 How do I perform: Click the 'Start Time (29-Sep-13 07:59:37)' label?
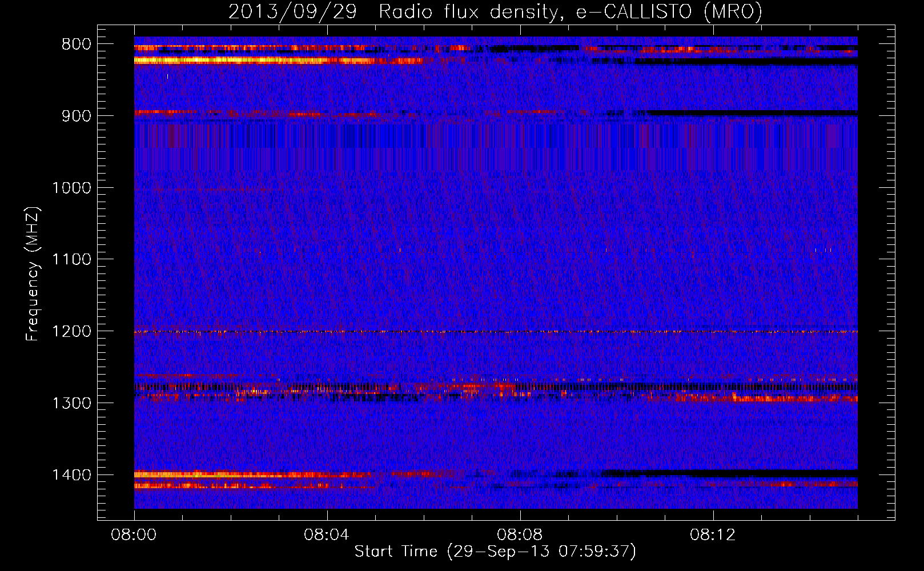coord(495,552)
